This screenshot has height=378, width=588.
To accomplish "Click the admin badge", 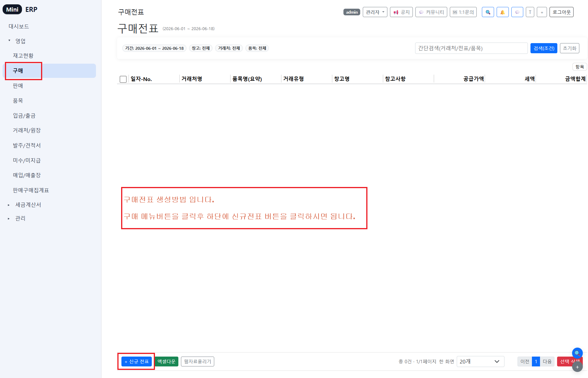I will click(352, 12).
